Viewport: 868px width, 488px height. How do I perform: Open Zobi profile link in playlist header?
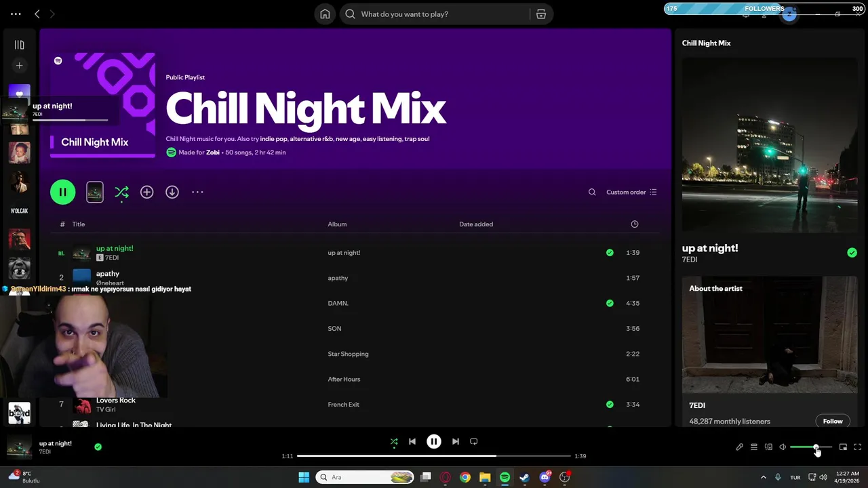[213, 152]
